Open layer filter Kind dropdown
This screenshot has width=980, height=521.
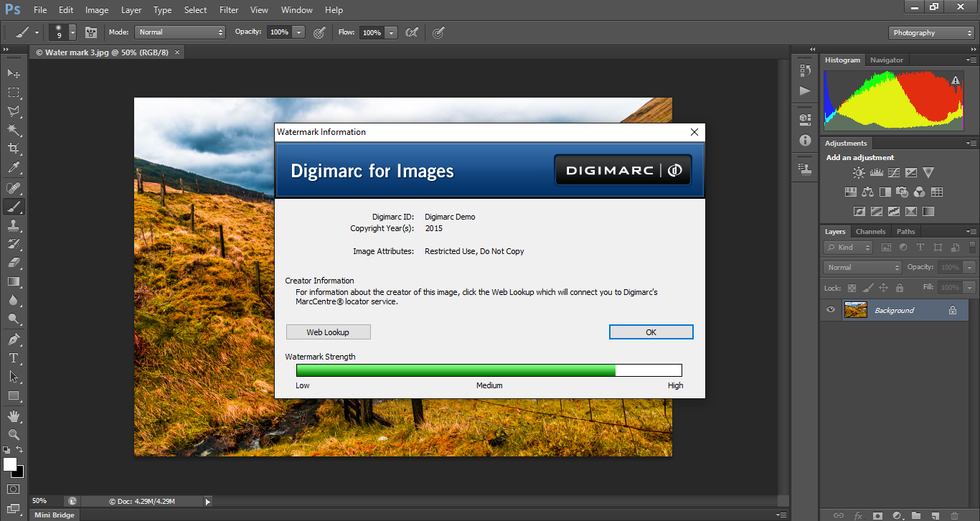[848, 247]
